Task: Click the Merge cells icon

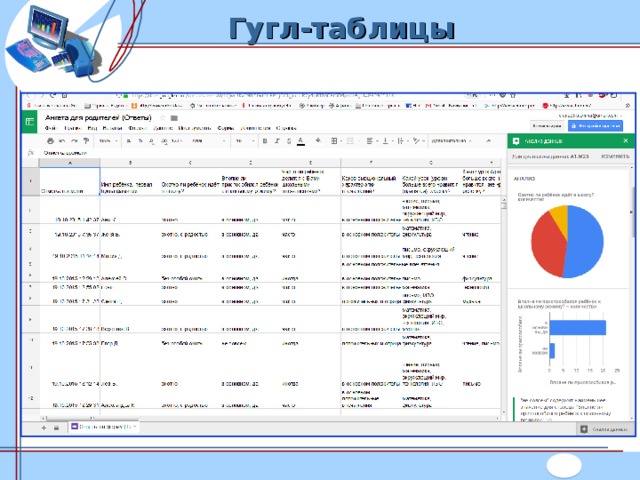Action: (x=350, y=141)
